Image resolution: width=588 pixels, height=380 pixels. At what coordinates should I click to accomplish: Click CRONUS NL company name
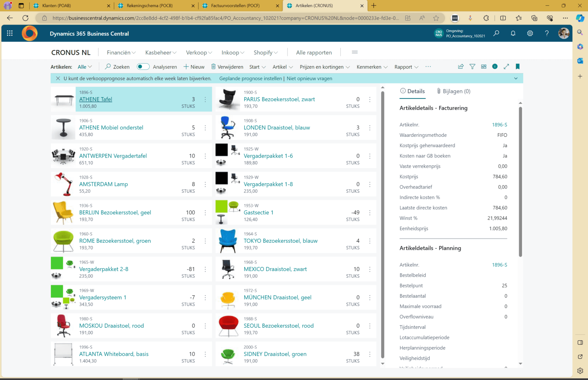point(71,52)
